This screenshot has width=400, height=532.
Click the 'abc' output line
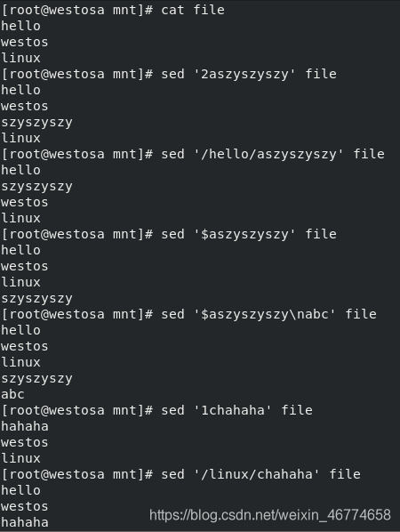(12, 394)
